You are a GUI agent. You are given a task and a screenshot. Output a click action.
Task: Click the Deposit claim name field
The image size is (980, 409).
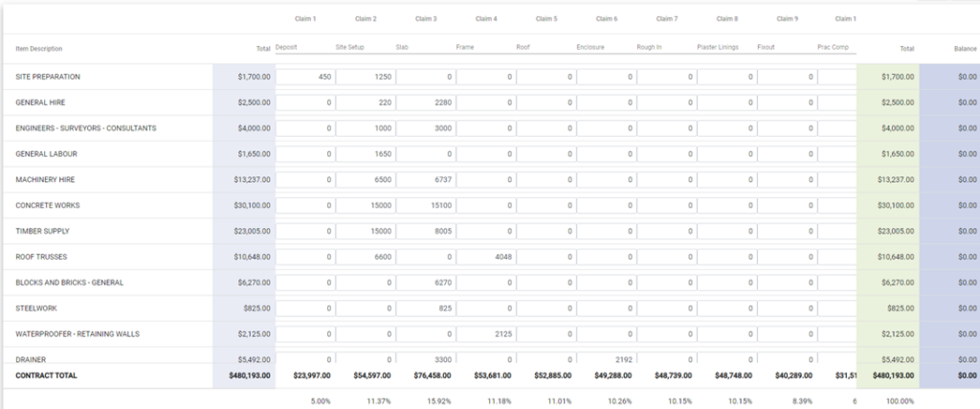point(304,47)
